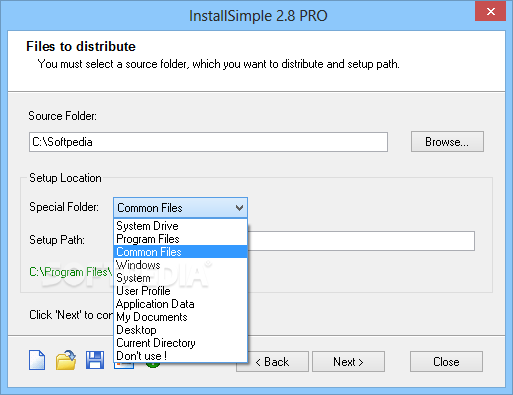Select Program Files in the dropdown list
The width and height of the screenshot is (513, 395).
tap(180, 239)
